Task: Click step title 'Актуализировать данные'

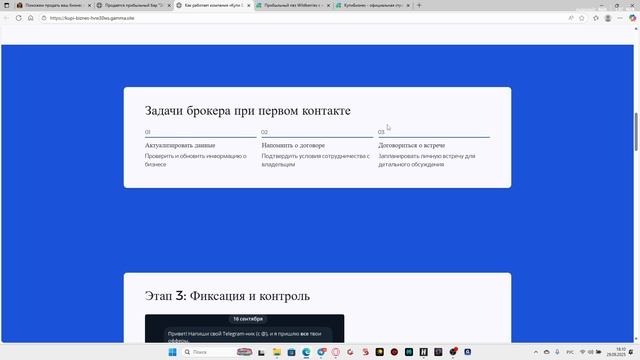Action: pyautogui.click(x=180, y=145)
